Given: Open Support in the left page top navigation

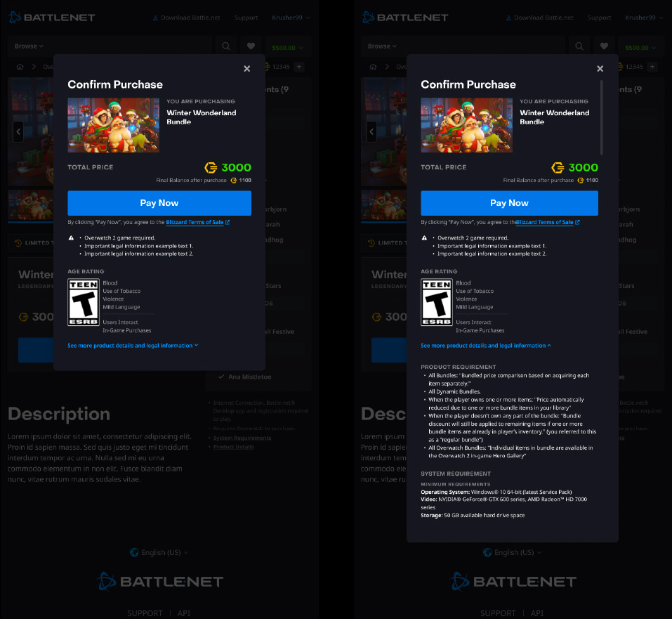Looking at the screenshot, I should tap(246, 18).
